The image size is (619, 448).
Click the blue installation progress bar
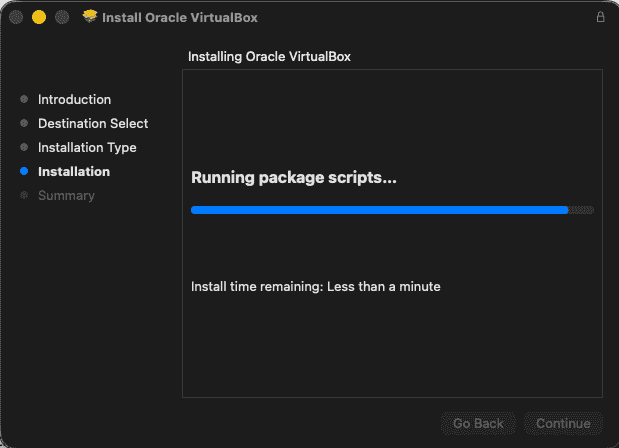tap(380, 210)
